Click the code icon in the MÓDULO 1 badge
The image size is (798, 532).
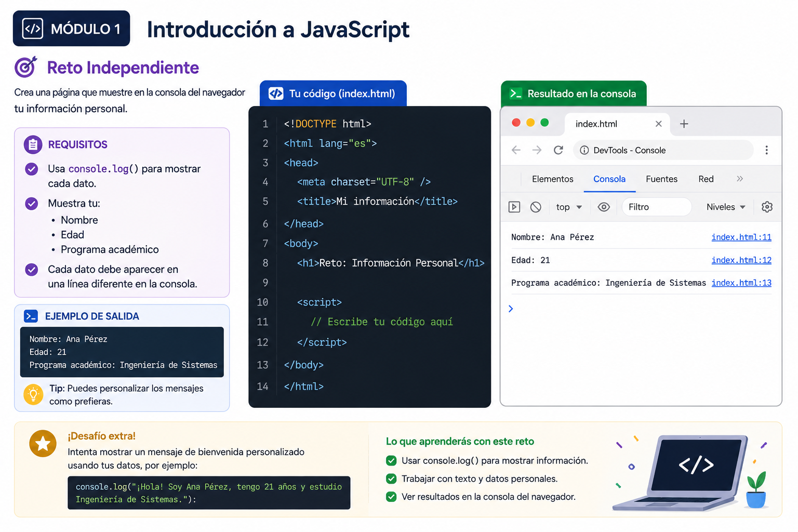click(x=33, y=29)
